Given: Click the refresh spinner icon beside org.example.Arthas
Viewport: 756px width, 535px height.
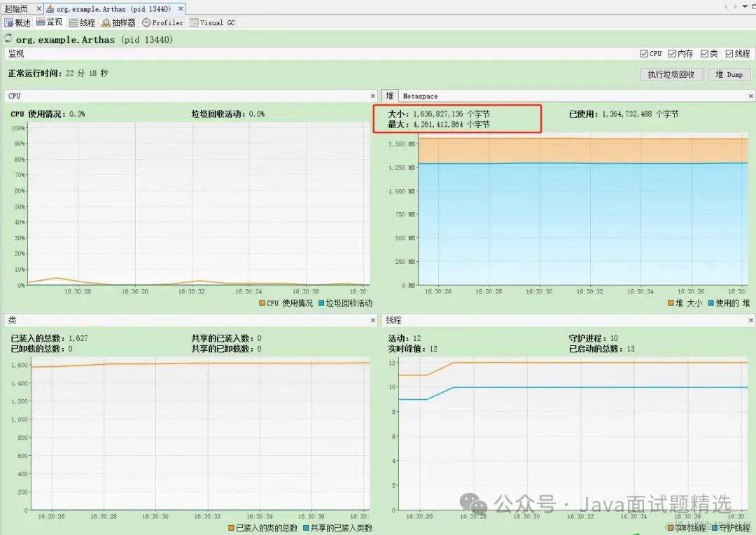Looking at the screenshot, I should tap(8, 39).
